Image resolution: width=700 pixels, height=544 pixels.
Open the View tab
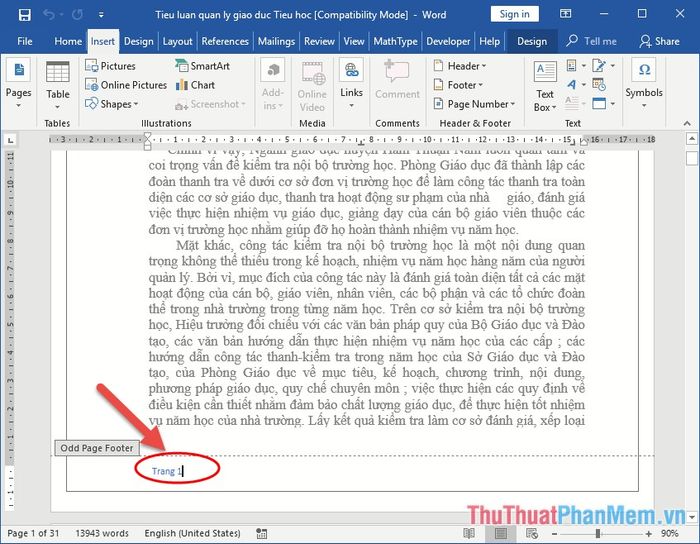pos(354,42)
